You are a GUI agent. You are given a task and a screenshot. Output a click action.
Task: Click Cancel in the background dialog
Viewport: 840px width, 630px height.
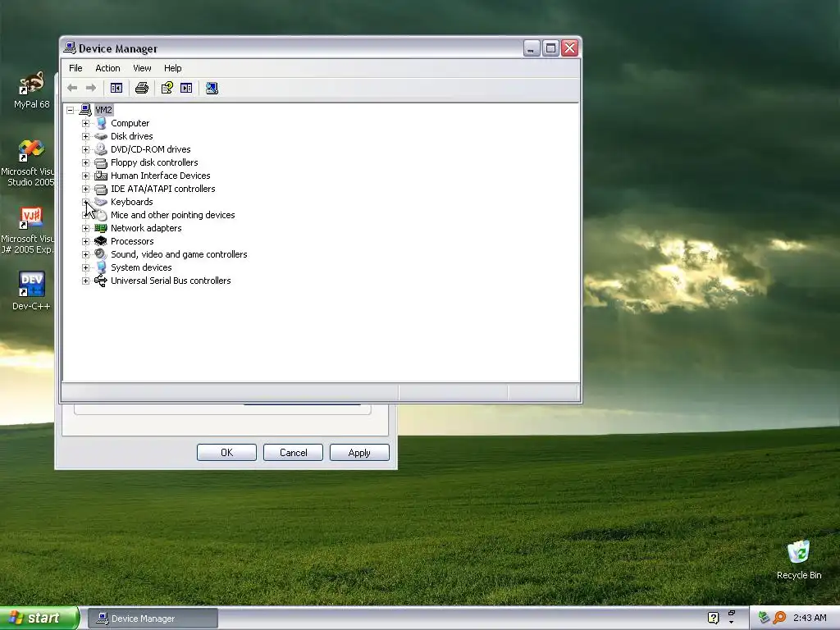click(293, 453)
